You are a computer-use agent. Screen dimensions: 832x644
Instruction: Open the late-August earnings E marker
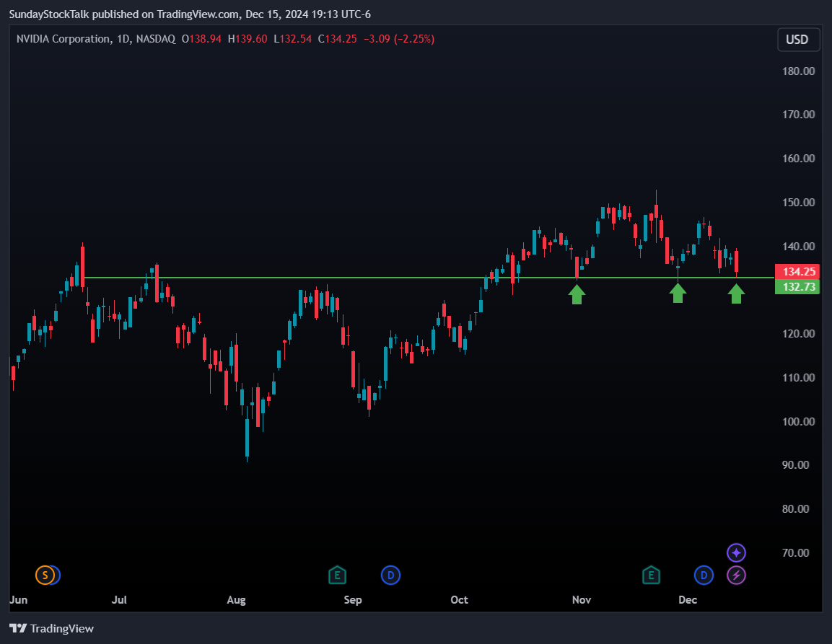click(337, 575)
